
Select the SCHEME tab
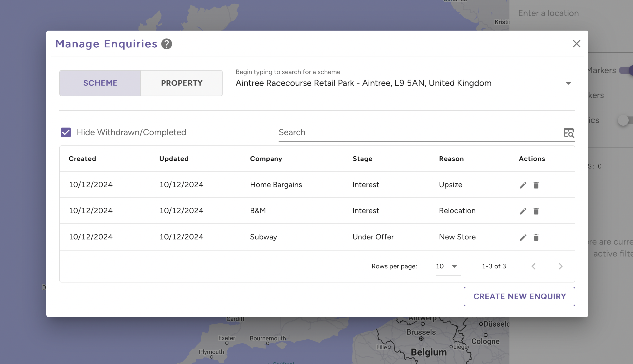click(x=100, y=83)
